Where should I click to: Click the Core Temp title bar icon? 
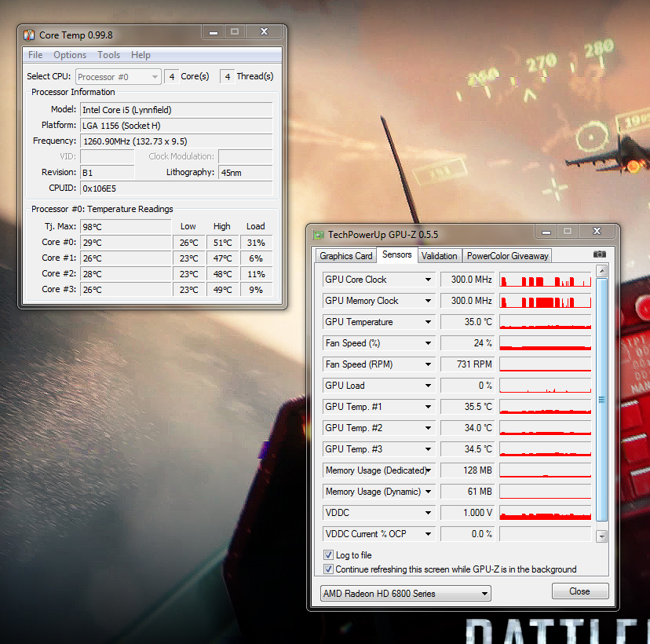coord(29,35)
